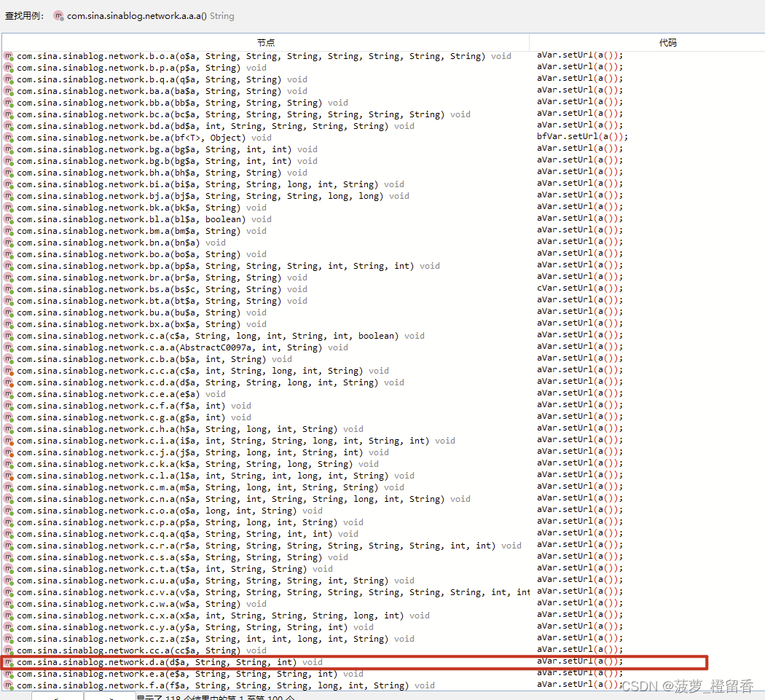Select the network.c.w.a(w$a, String) row
This screenshot has height=700, width=765.
tap(383, 605)
